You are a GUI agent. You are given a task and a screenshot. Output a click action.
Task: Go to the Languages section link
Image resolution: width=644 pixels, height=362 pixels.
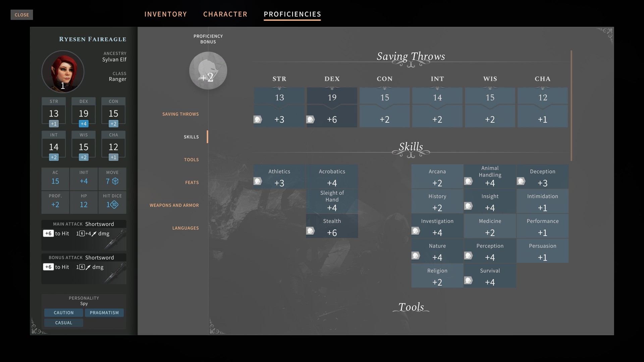185,228
